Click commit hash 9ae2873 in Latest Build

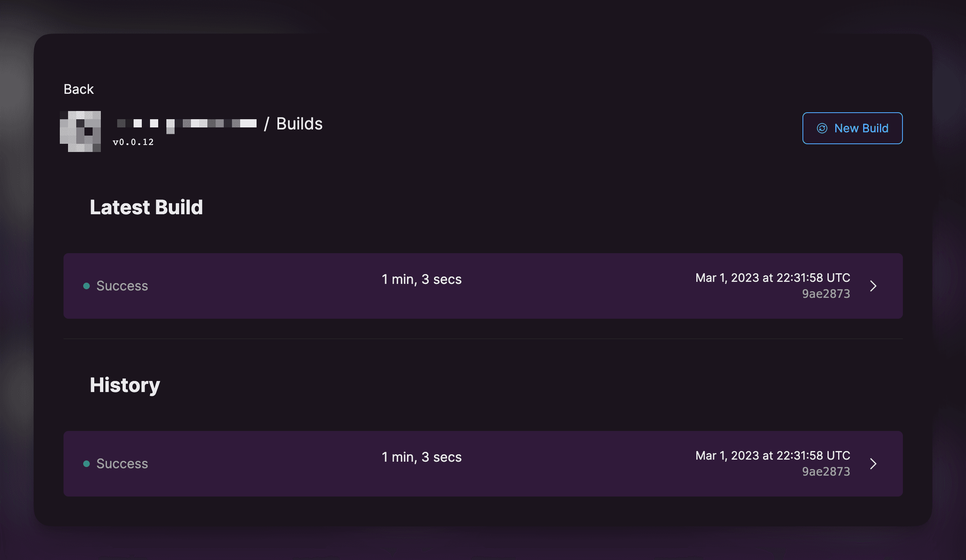[x=826, y=294]
